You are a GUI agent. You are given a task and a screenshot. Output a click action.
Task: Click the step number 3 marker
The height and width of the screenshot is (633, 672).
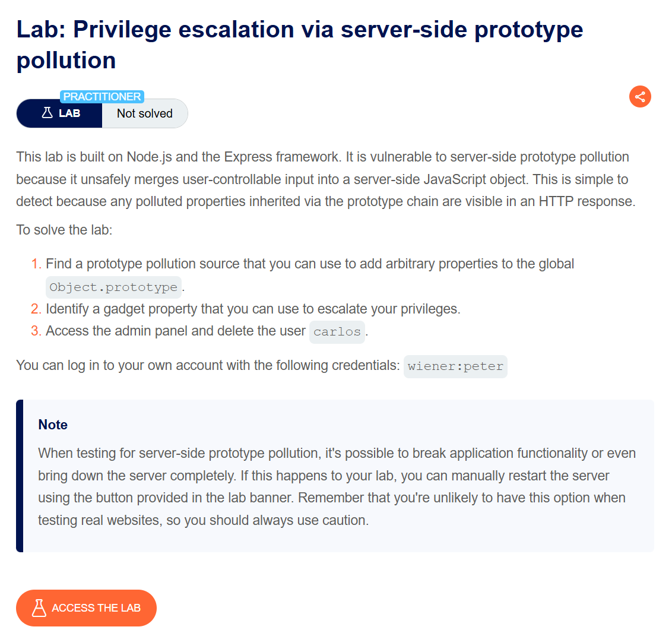pos(36,331)
